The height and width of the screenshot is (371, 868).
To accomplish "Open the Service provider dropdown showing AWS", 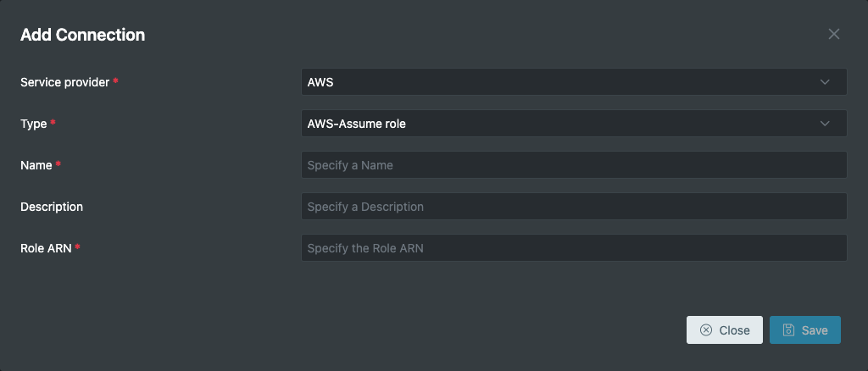I will [x=574, y=82].
